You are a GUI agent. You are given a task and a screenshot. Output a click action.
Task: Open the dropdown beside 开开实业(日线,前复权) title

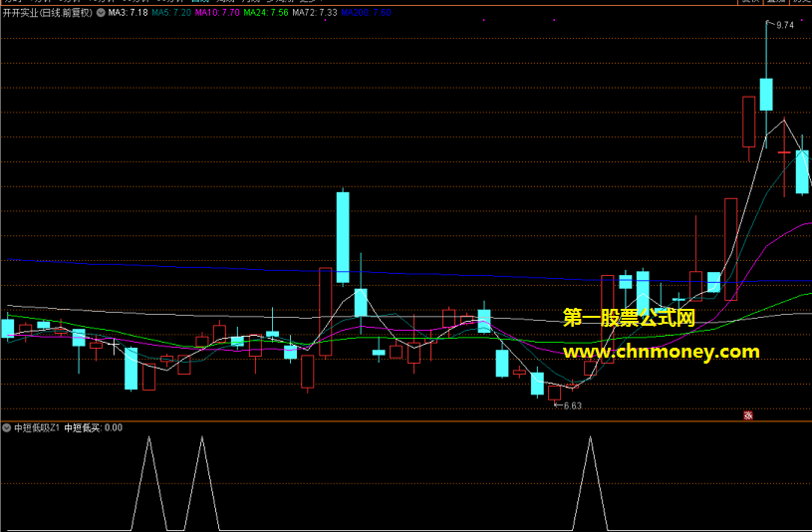click(101, 12)
